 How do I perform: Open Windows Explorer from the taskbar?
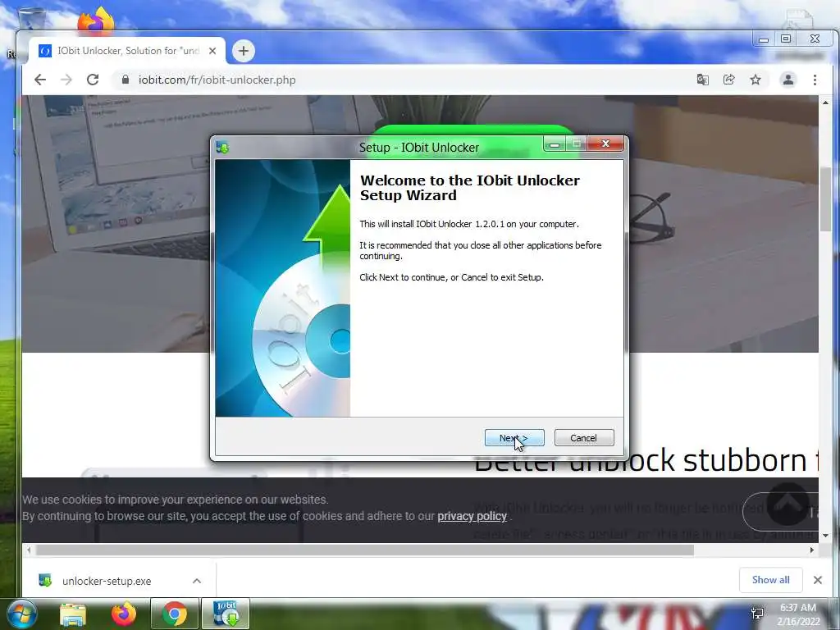point(73,614)
